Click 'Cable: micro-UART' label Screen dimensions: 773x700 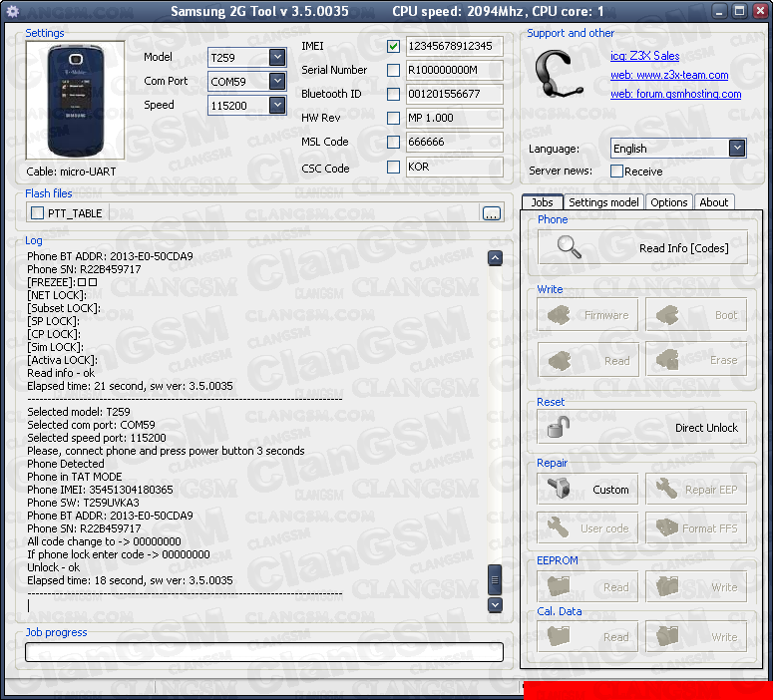tap(71, 172)
